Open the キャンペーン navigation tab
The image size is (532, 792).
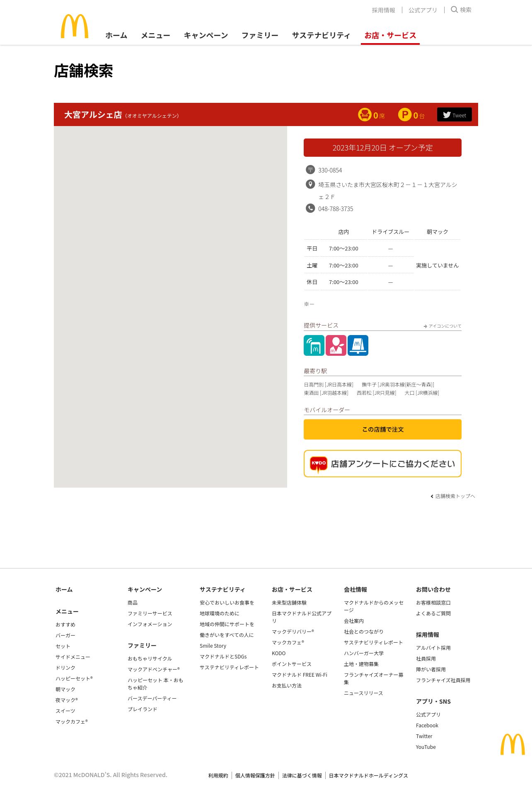[x=206, y=36]
